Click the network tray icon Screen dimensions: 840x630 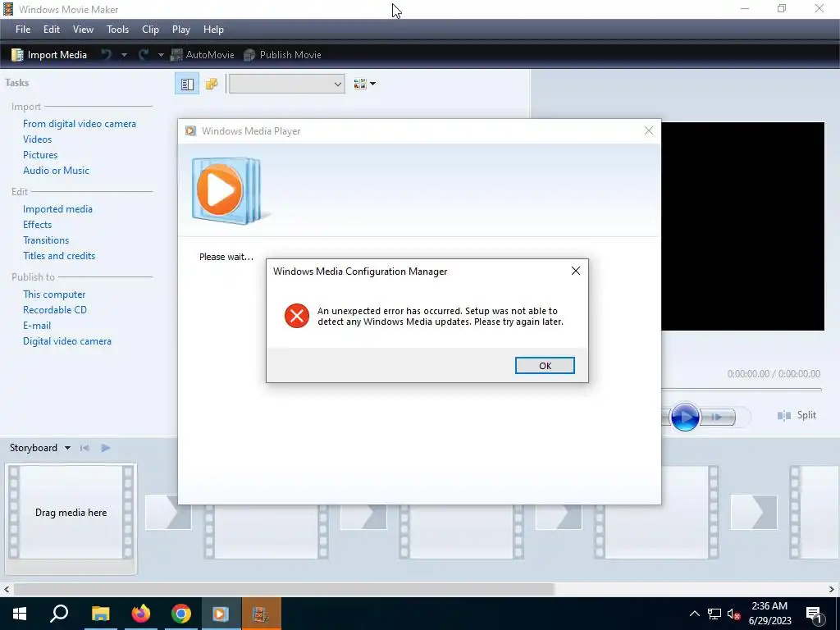pyautogui.click(x=714, y=614)
